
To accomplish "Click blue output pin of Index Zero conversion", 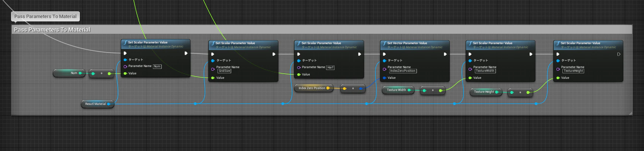I will pyautogui.click(x=361, y=88).
